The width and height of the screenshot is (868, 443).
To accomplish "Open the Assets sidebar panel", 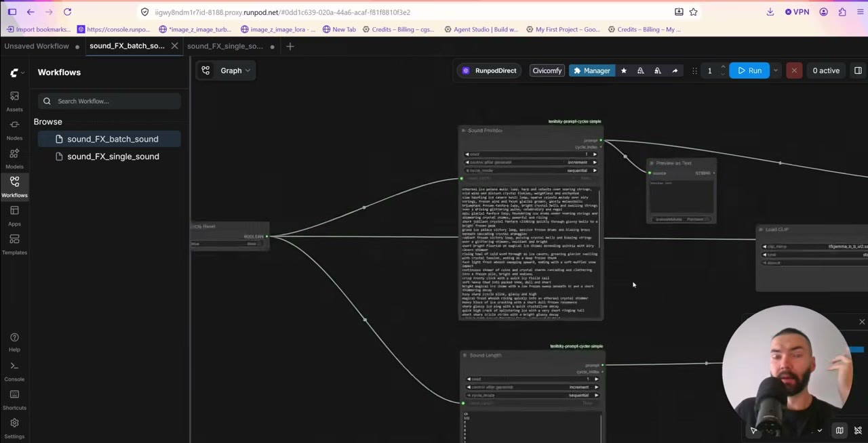I will (14, 101).
